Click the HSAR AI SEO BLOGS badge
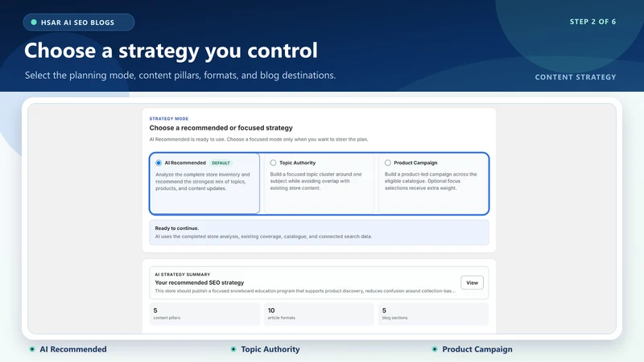 tap(79, 23)
